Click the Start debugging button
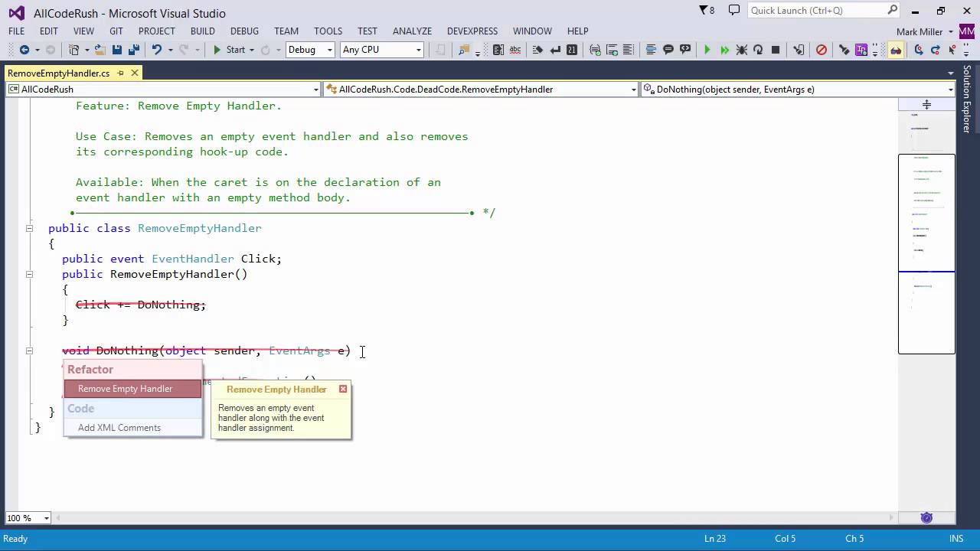Image resolution: width=980 pixels, height=551 pixels. (228, 50)
